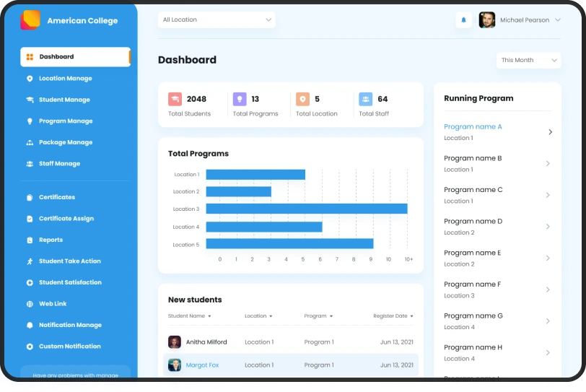Click the American College logo icon
Viewport: 586px width, 392px height.
(x=30, y=20)
